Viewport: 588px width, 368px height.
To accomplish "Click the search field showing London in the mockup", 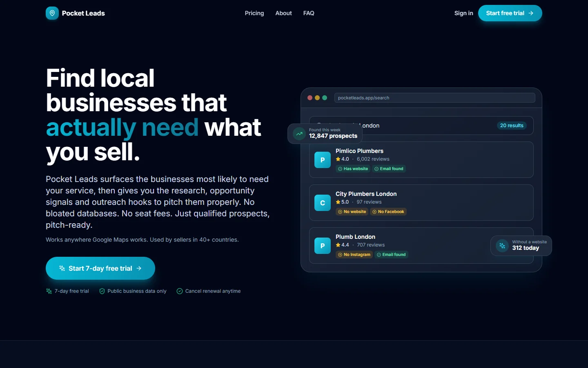I will 421,126.
